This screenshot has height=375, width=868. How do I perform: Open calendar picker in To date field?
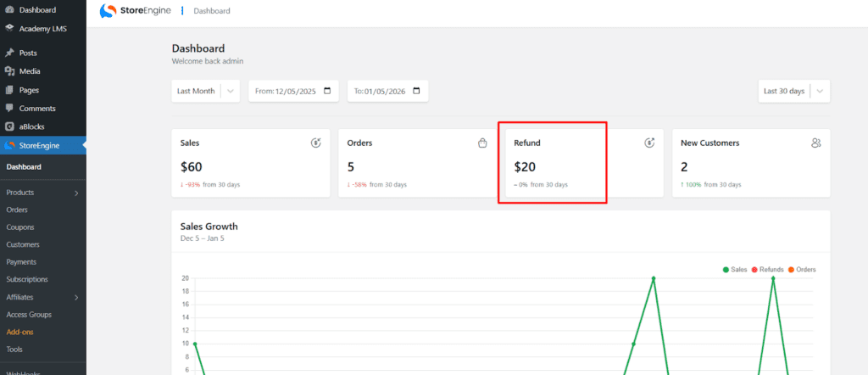tap(415, 91)
